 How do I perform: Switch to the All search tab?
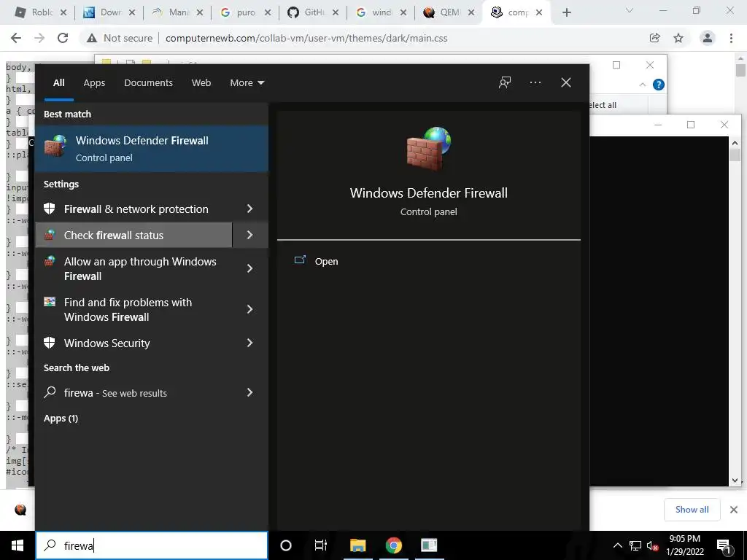point(58,83)
